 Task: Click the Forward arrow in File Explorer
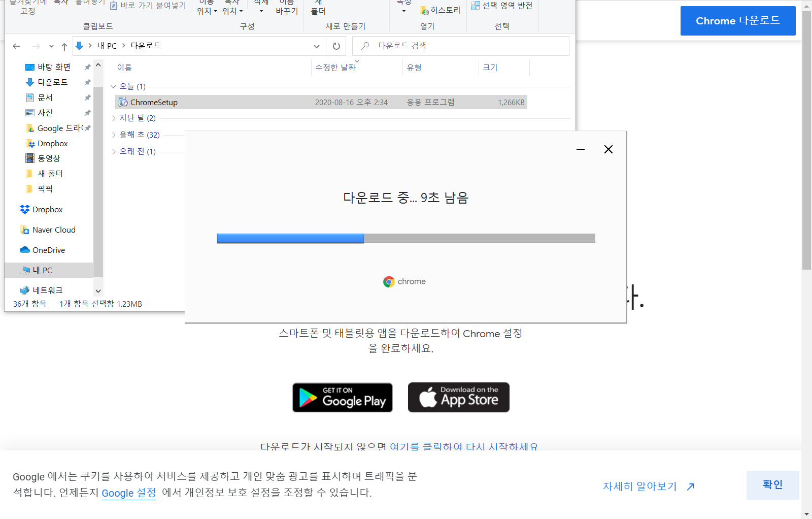pos(36,46)
